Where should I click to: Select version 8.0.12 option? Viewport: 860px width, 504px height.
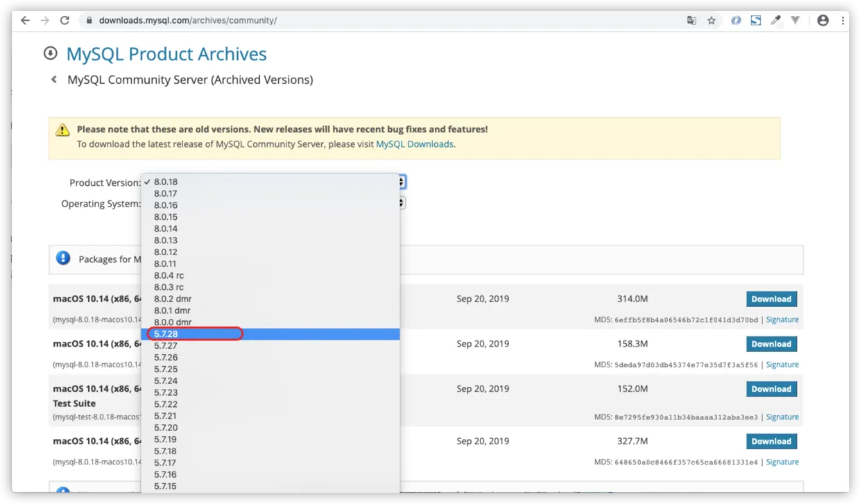tap(270, 252)
